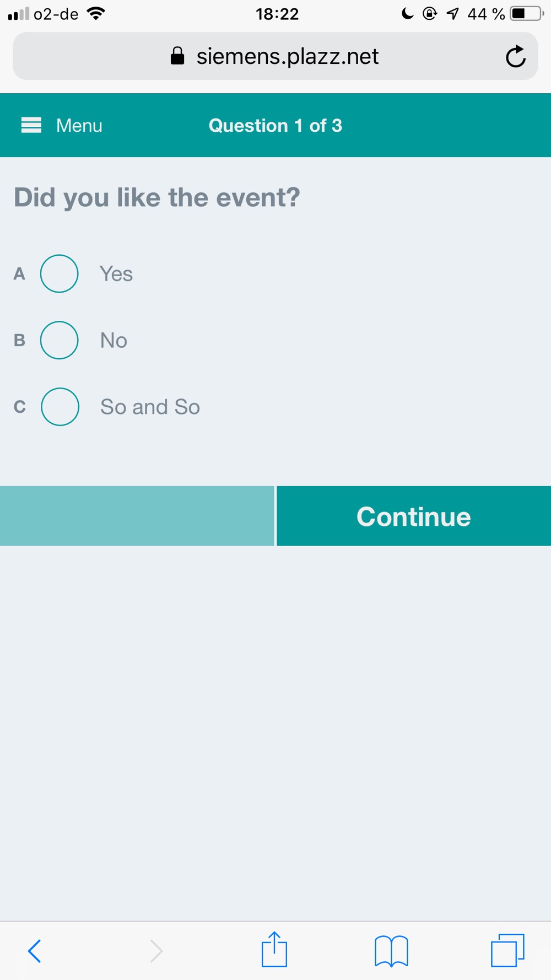Tap the Yes answer label
Screen dimensions: 551x980
(x=116, y=274)
